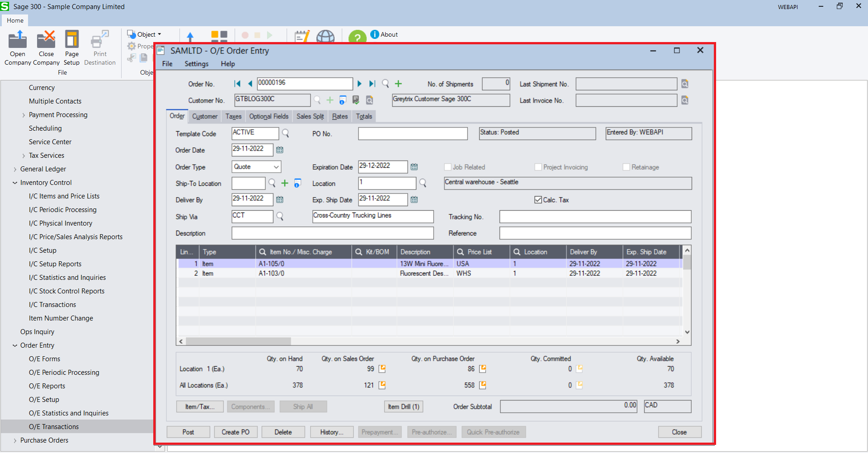Image resolution: width=868 pixels, height=453 pixels.
Task: Toggle Calc. Tax checkbox
Action: tap(538, 200)
